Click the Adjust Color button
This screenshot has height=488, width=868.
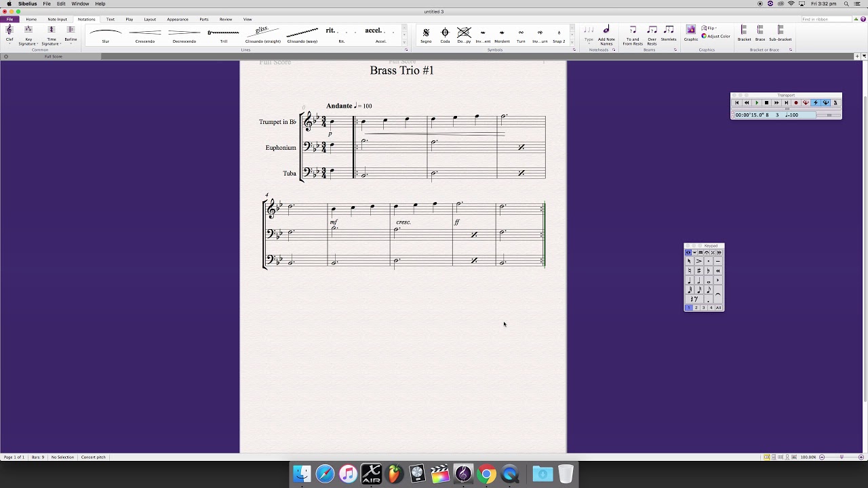[x=716, y=36]
